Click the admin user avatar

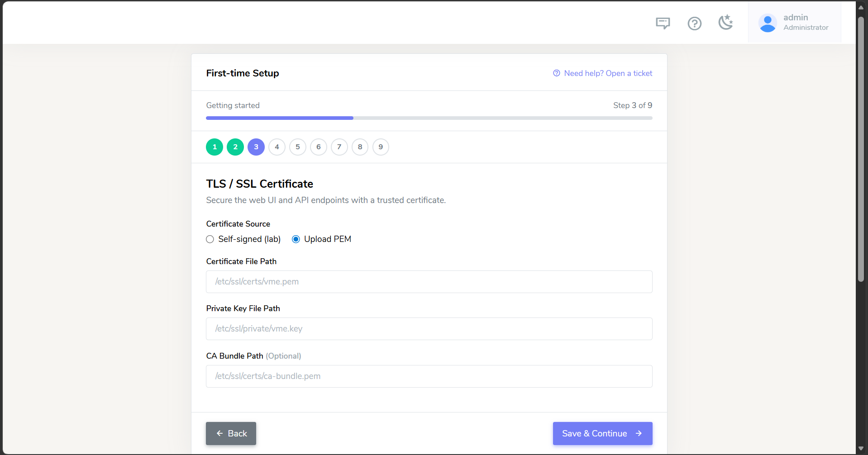tap(768, 23)
